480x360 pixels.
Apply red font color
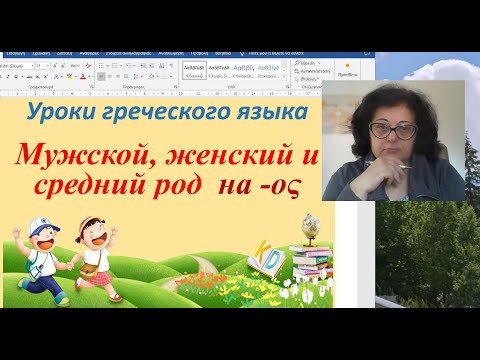pos(83,77)
